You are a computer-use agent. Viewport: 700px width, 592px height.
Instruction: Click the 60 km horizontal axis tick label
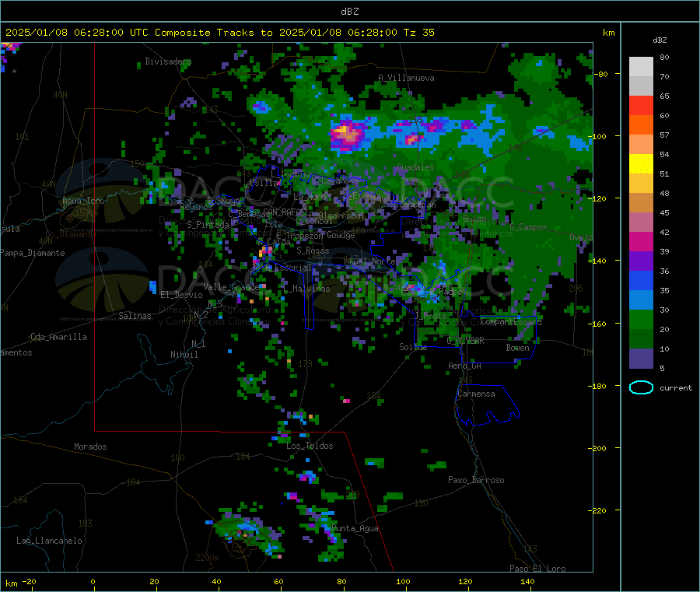tap(278, 582)
